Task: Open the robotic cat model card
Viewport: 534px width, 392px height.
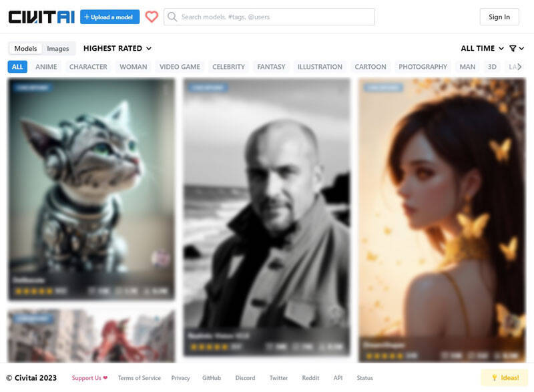Action: pyautogui.click(x=91, y=187)
